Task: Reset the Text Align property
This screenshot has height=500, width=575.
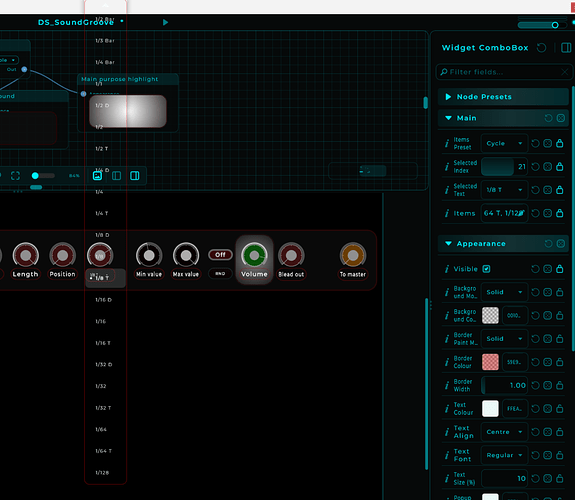Action: (535, 432)
